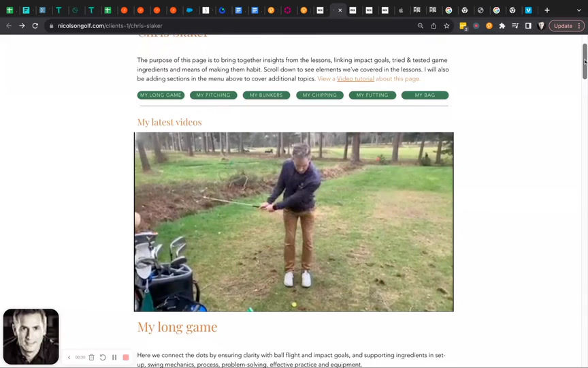588x368 pixels.
Task: Expand the tab search dropdown arrow
Action: point(578,10)
